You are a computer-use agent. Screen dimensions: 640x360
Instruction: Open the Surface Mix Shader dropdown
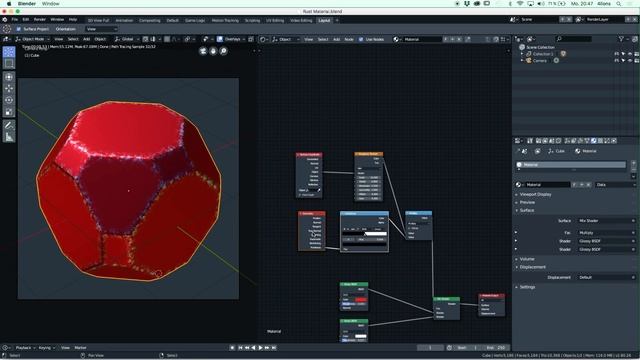click(607, 221)
